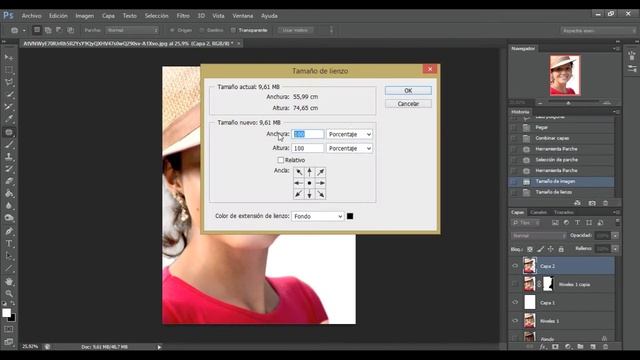Add a layer mask icon
The height and width of the screenshot is (360, 640).
click(555, 347)
